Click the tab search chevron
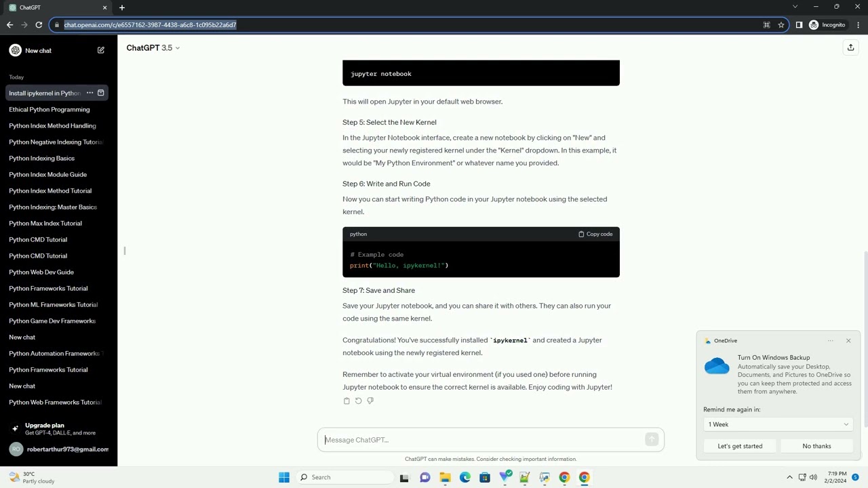Screen dimensions: 868x488 pyautogui.click(x=795, y=7)
